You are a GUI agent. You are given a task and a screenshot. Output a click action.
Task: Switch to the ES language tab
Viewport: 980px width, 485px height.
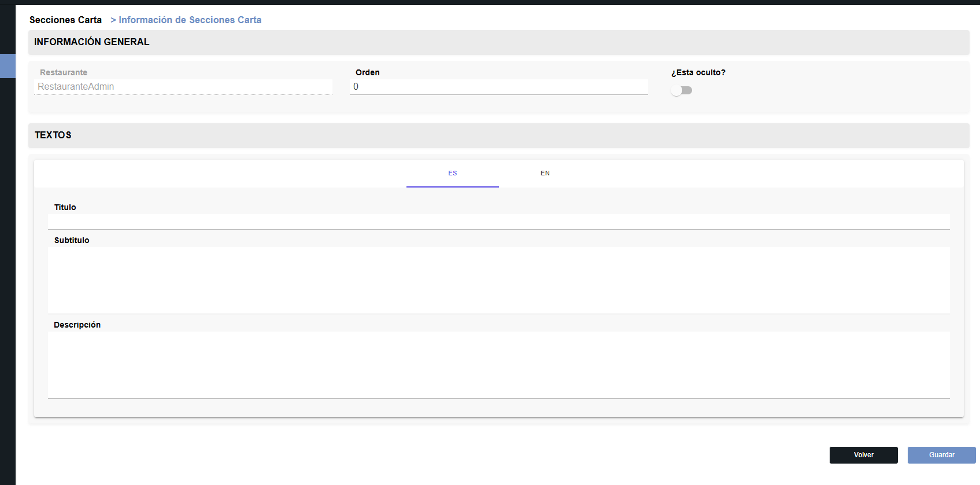click(452, 173)
